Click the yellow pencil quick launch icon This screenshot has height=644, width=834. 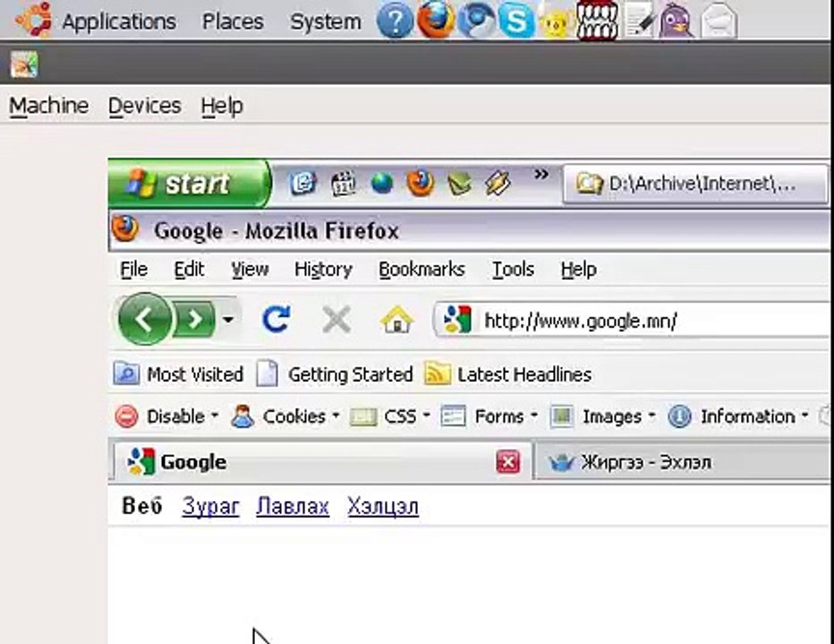[x=498, y=183]
